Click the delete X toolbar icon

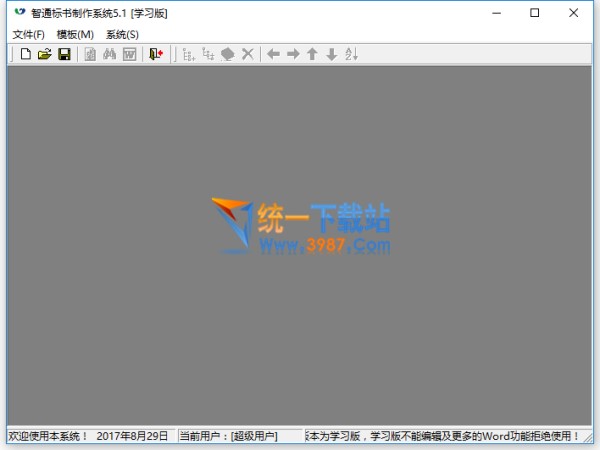pyautogui.click(x=248, y=54)
